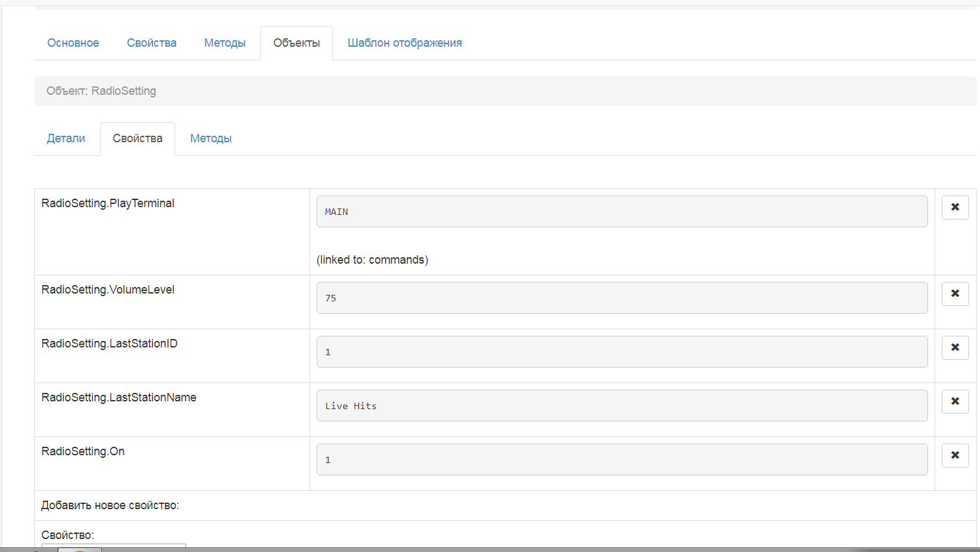Screen dimensions: 980x552
Task: Open the object's Методы sub-tab
Action: point(211,138)
